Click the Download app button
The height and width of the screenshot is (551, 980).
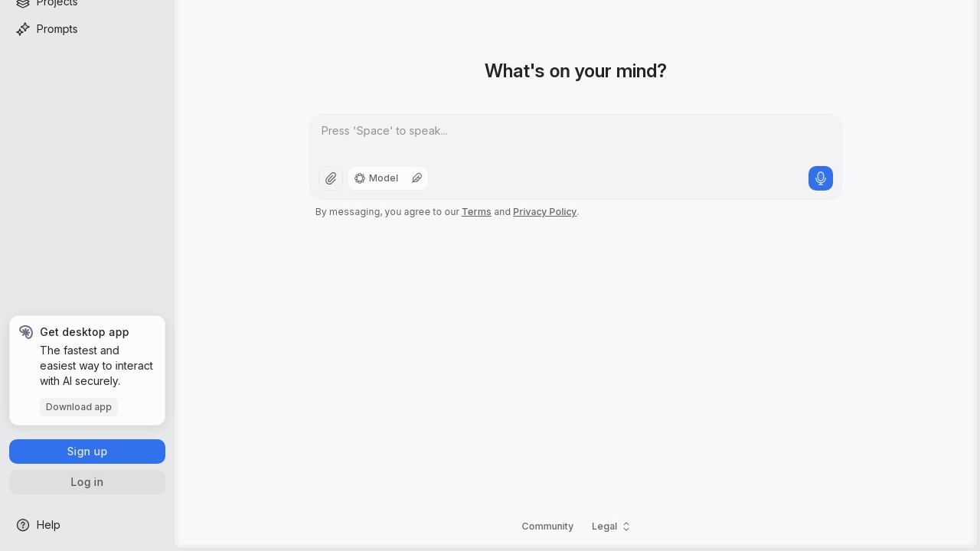coord(79,407)
